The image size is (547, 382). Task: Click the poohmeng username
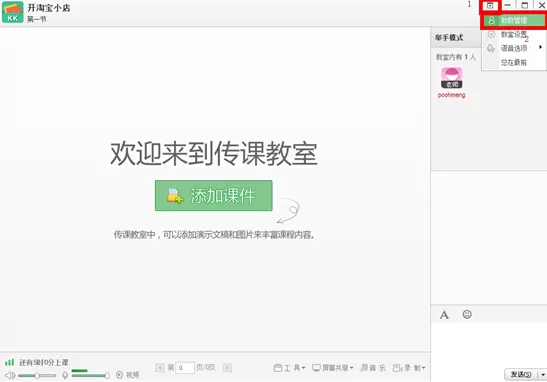pos(451,95)
